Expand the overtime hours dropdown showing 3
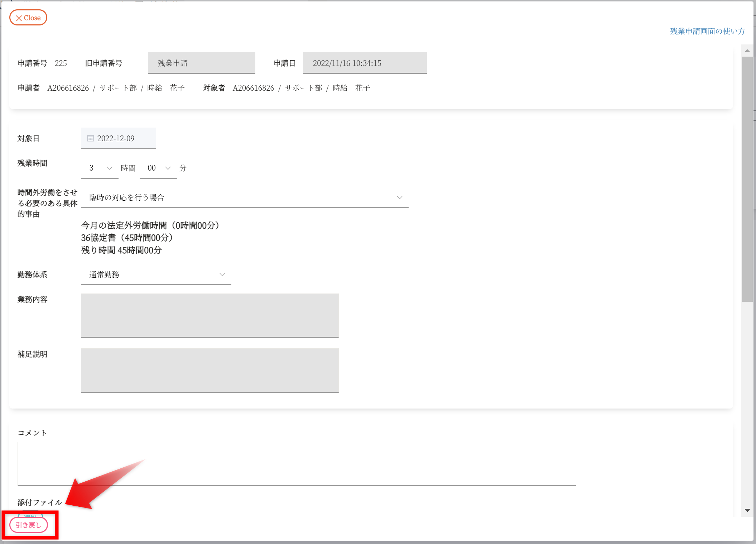 pos(99,168)
